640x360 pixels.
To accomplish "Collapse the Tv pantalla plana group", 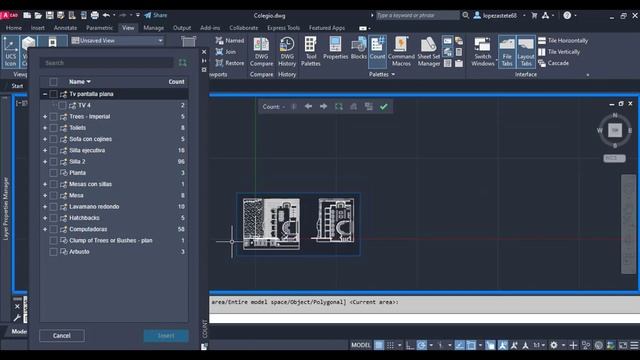I will click(x=45, y=94).
